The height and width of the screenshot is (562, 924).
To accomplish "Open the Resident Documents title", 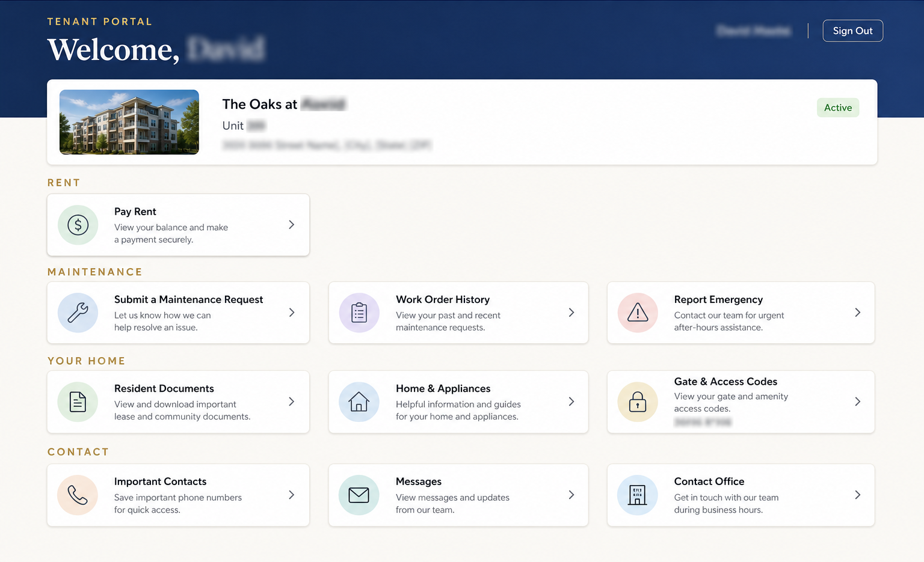I will point(164,388).
